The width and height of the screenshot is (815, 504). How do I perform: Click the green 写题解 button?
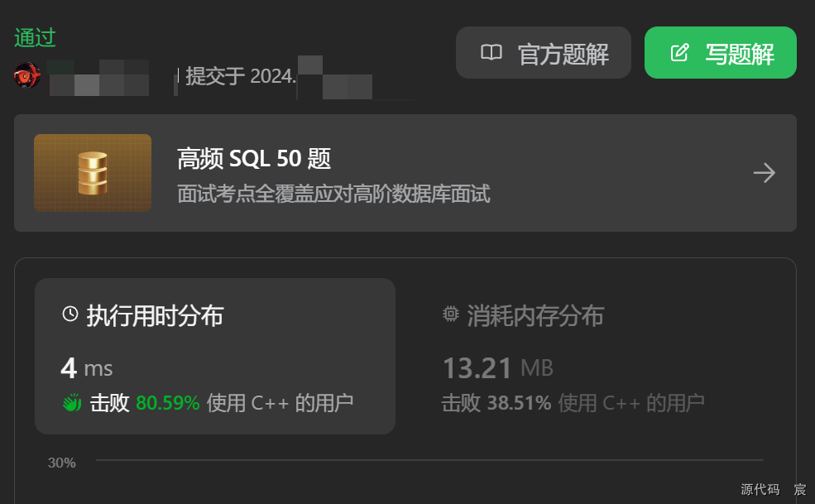coord(720,52)
